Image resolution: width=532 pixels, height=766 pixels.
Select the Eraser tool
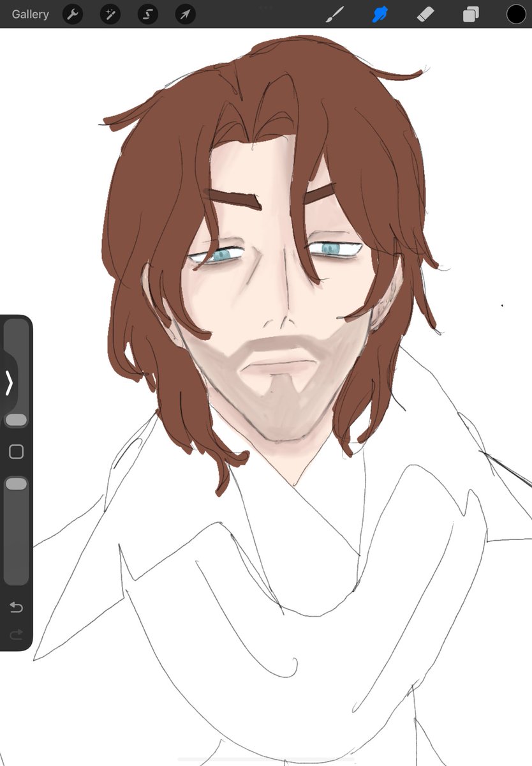[x=425, y=14]
